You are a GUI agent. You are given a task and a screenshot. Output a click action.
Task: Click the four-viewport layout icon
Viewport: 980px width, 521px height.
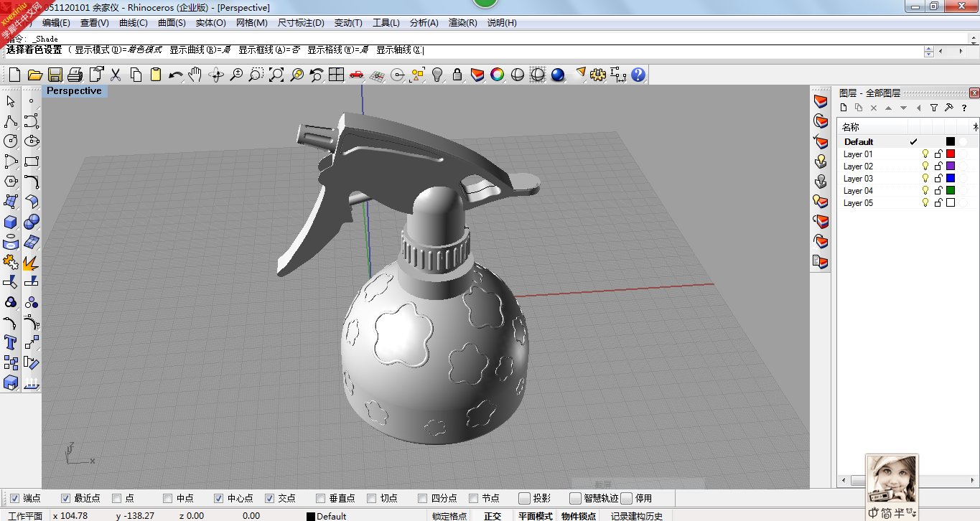pos(337,74)
